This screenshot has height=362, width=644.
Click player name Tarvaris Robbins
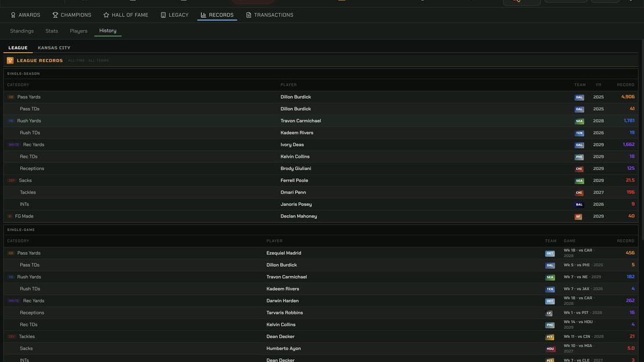click(285, 313)
